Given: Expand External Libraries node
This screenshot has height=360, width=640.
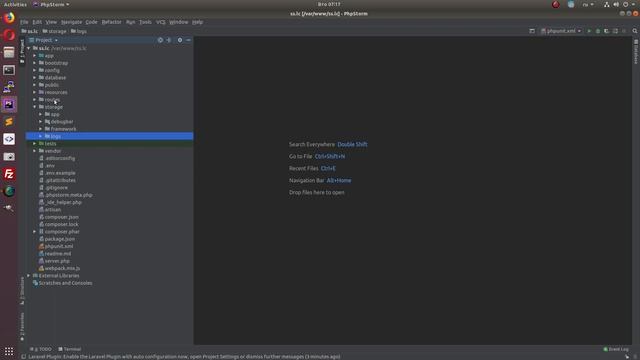Looking at the screenshot, I should [x=29, y=276].
